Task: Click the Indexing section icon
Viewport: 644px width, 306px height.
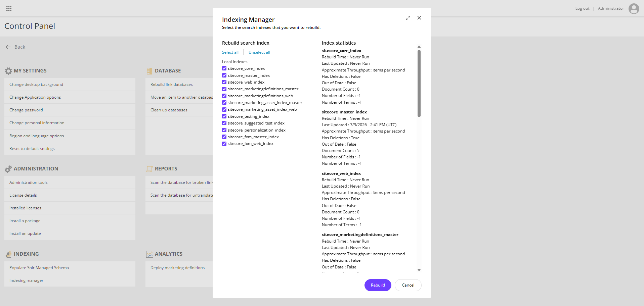Action: [8, 254]
